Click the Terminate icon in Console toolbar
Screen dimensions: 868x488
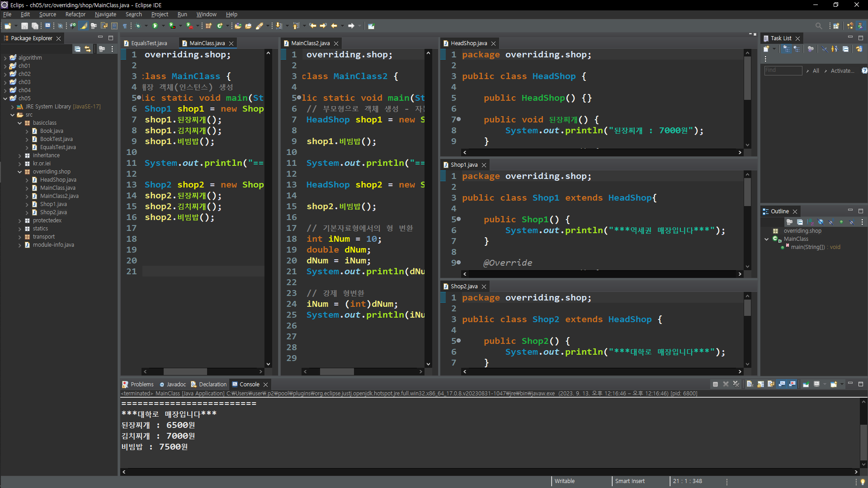(715, 384)
